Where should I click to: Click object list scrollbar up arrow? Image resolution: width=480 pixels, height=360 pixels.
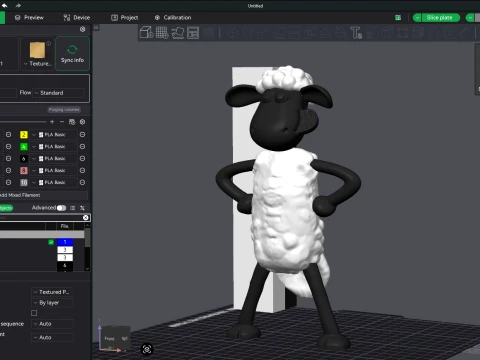(x=87, y=226)
